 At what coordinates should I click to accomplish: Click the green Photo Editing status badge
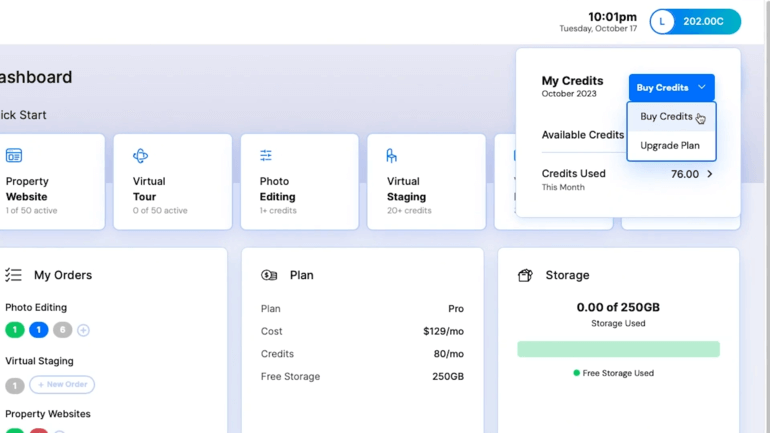coord(15,330)
